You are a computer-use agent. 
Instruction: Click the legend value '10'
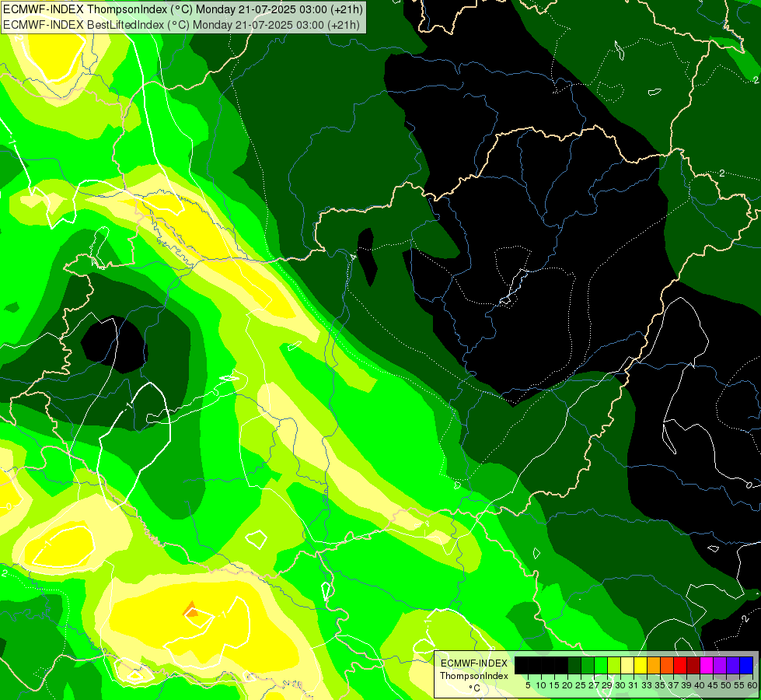541,685
